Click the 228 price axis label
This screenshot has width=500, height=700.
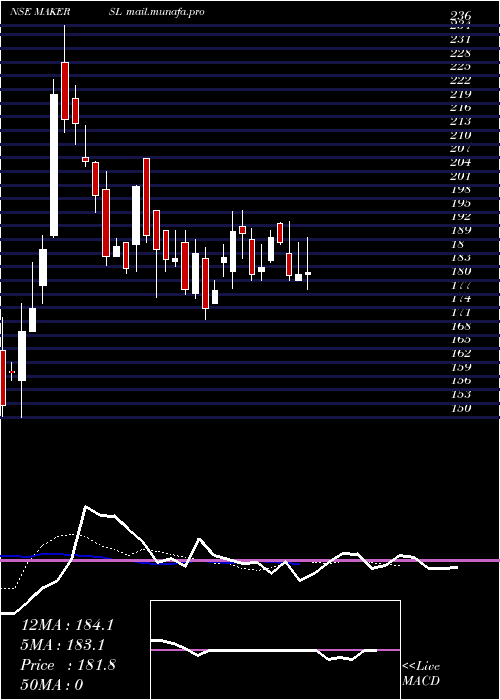(461, 53)
